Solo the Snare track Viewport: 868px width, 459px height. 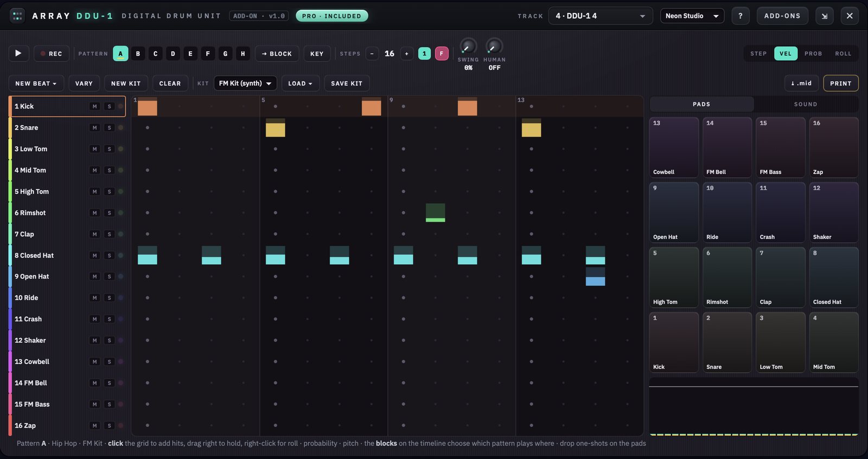109,128
